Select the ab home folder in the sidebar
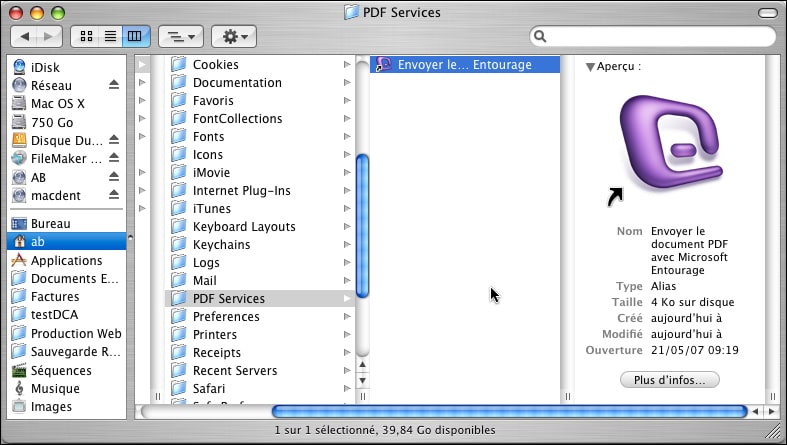The width and height of the screenshot is (787, 445). coord(66,241)
